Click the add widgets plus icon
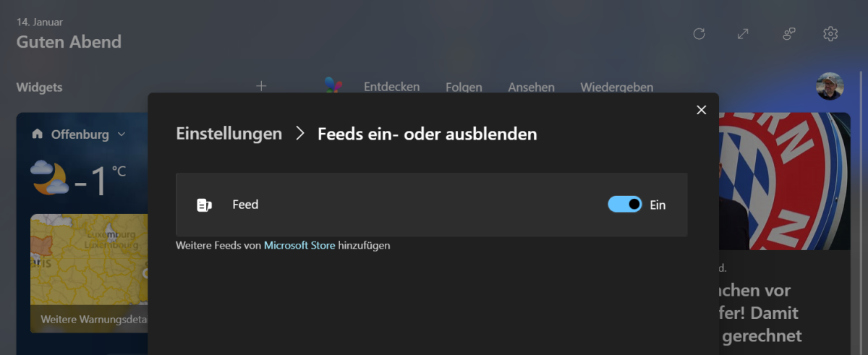Image resolution: width=868 pixels, height=355 pixels. pos(261,86)
